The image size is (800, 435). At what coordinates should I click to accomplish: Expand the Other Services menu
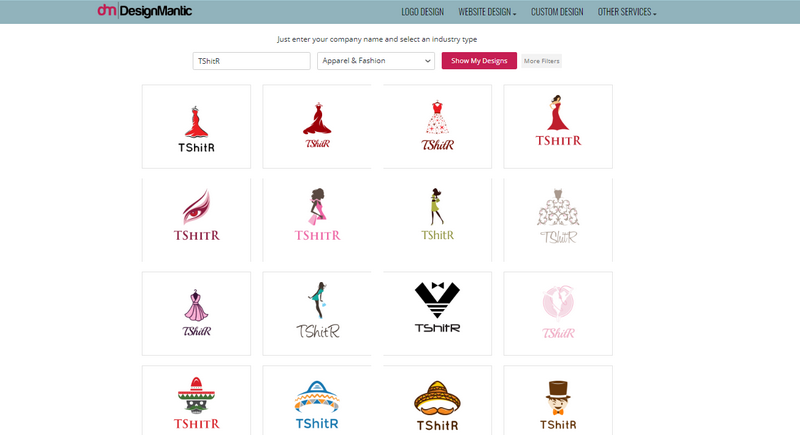(627, 12)
